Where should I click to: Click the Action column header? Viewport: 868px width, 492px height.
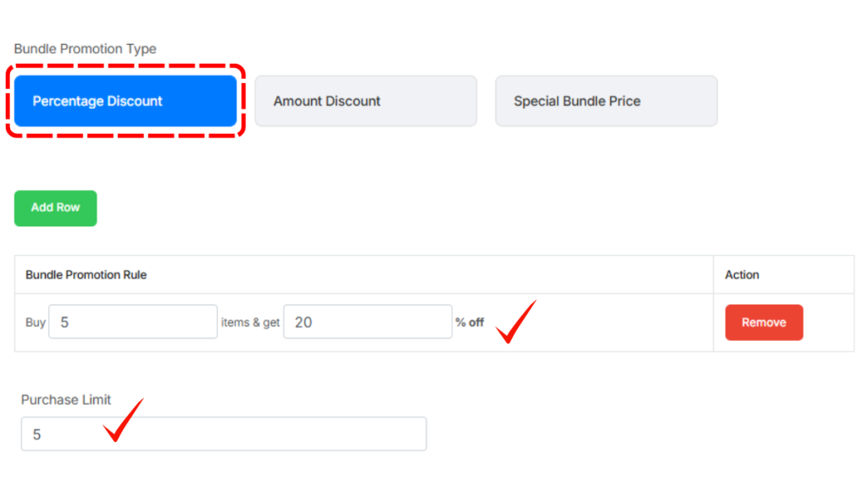[x=742, y=275]
